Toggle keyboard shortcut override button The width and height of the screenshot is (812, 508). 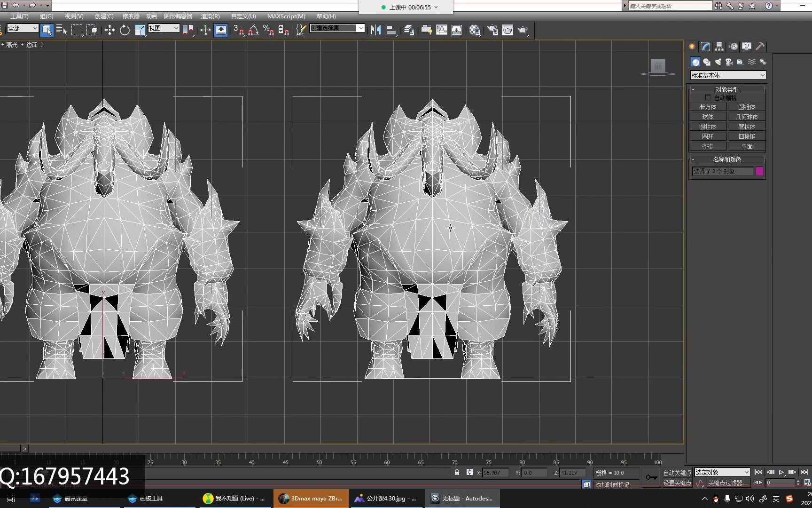point(221,30)
